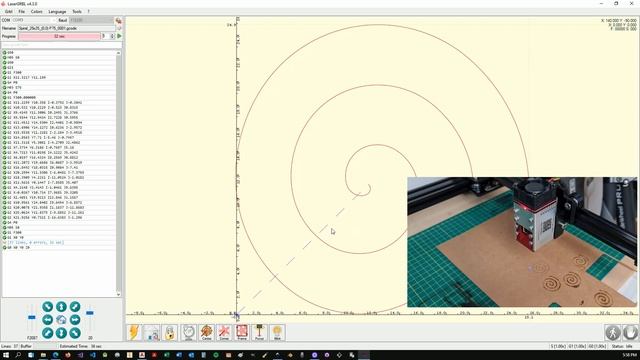This screenshot has height=360, width=640.
Task: Jog diagonally up-right
Action: pos(75,307)
